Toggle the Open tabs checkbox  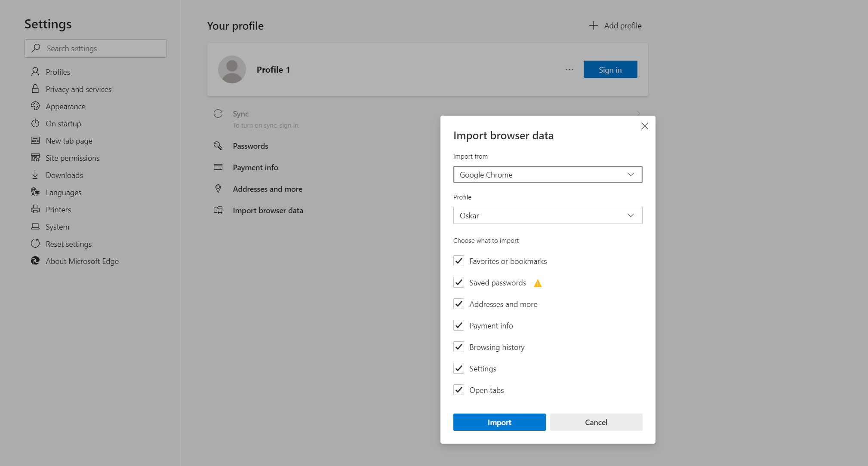pos(459,390)
